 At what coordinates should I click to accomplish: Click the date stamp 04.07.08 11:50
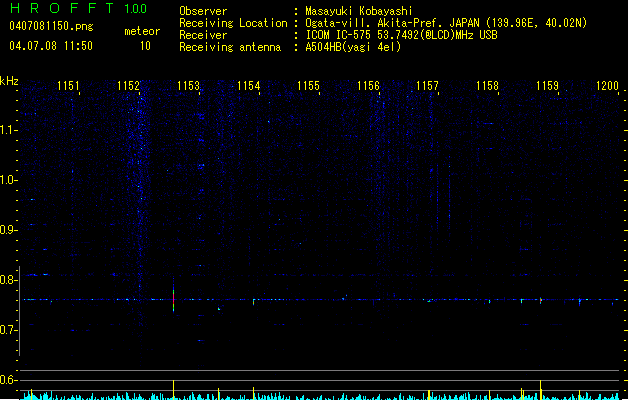click(51, 46)
